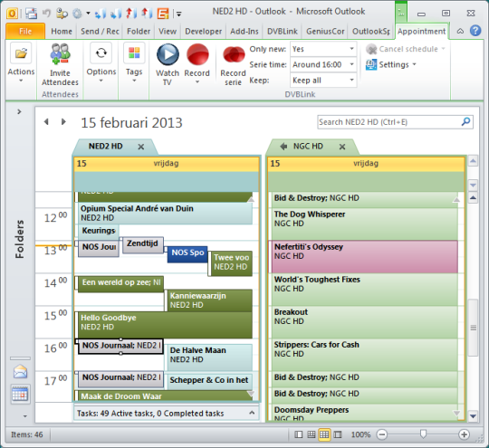Open the DVBLink ribbon tab
The image size is (489, 448).
283,31
